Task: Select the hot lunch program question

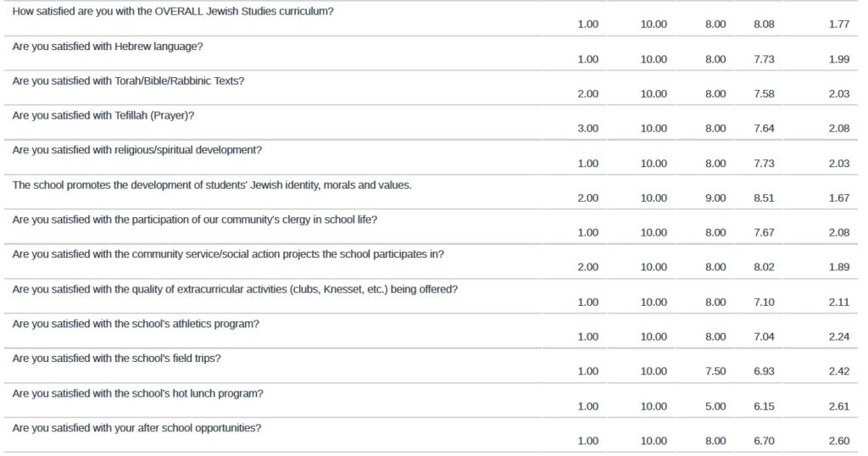Action: point(138,393)
